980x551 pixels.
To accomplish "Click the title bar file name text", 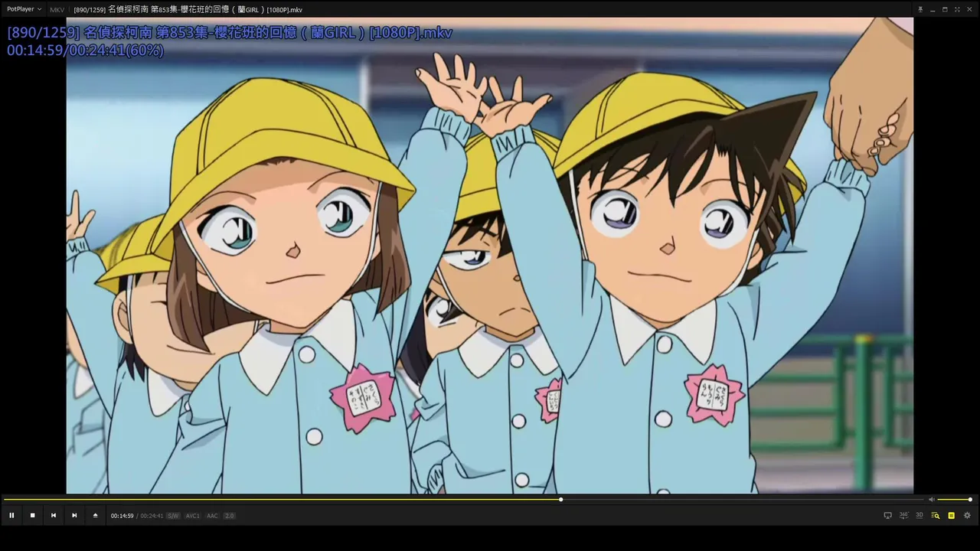I will click(188, 10).
